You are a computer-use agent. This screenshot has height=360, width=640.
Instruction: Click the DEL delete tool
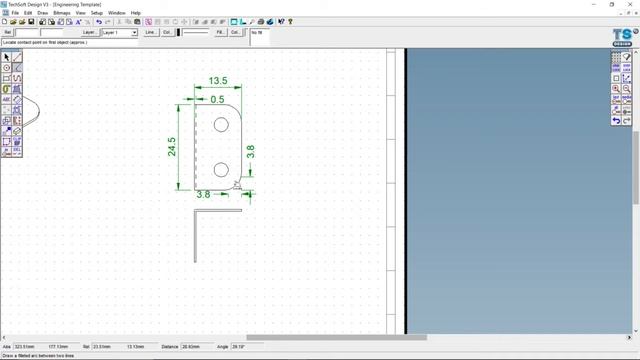point(17,152)
